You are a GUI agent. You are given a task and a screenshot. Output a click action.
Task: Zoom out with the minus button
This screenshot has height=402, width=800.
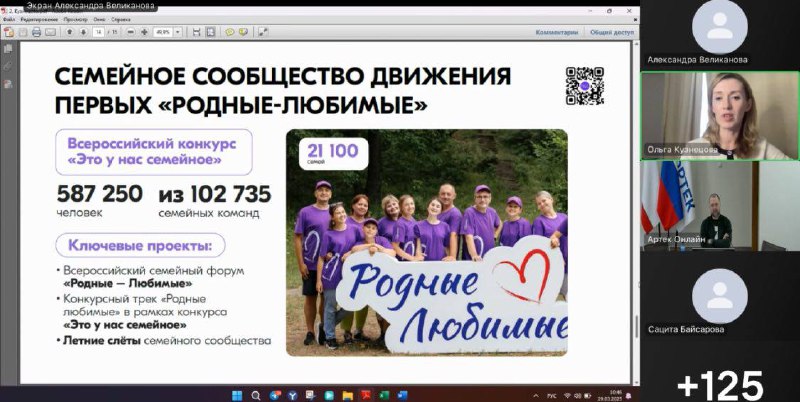point(131,32)
